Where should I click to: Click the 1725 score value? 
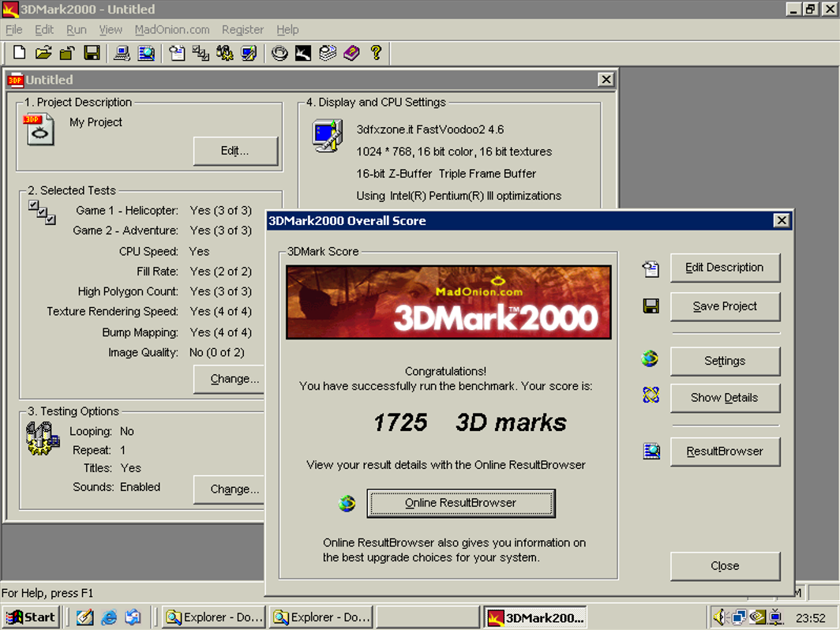point(400,422)
